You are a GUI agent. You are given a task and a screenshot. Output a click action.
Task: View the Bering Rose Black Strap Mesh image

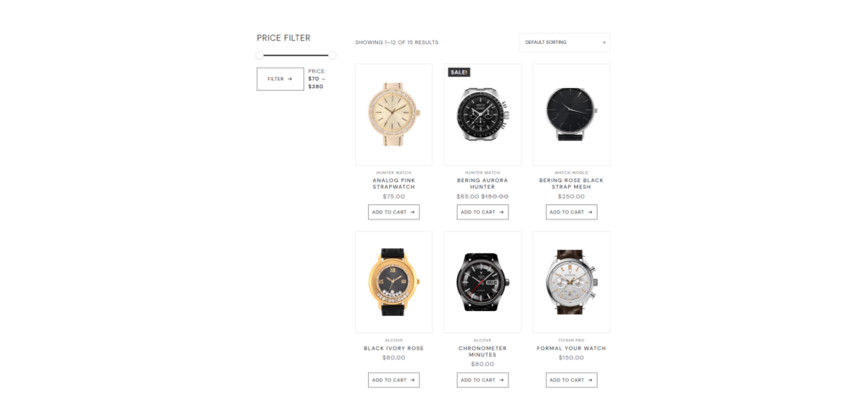coord(571,114)
